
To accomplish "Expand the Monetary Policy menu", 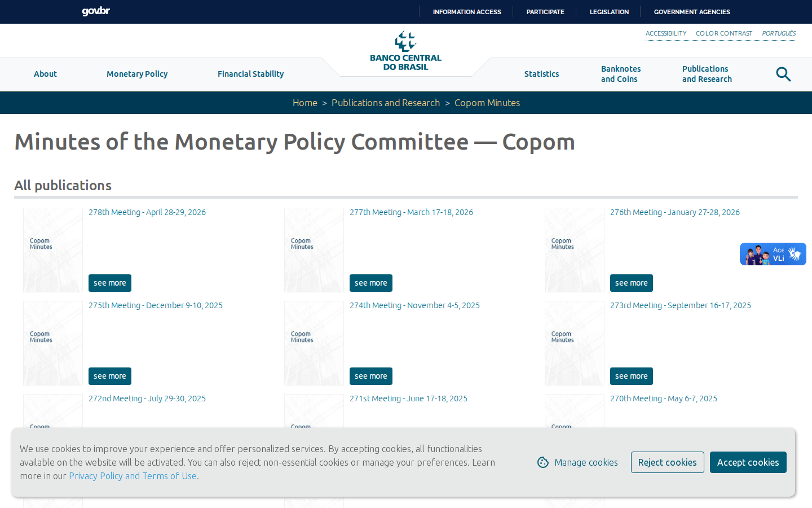I will (137, 74).
